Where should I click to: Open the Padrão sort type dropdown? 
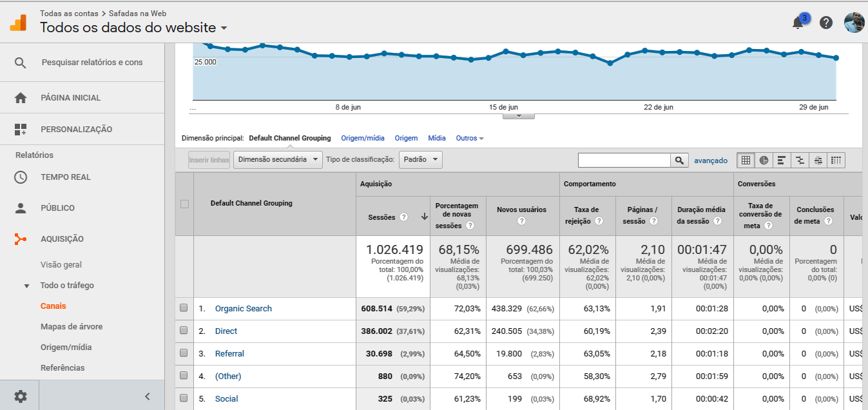(420, 160)
